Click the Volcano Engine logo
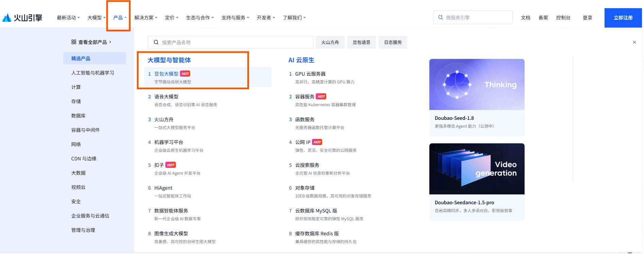The image size is (644, 254). [x=22, y=18]
